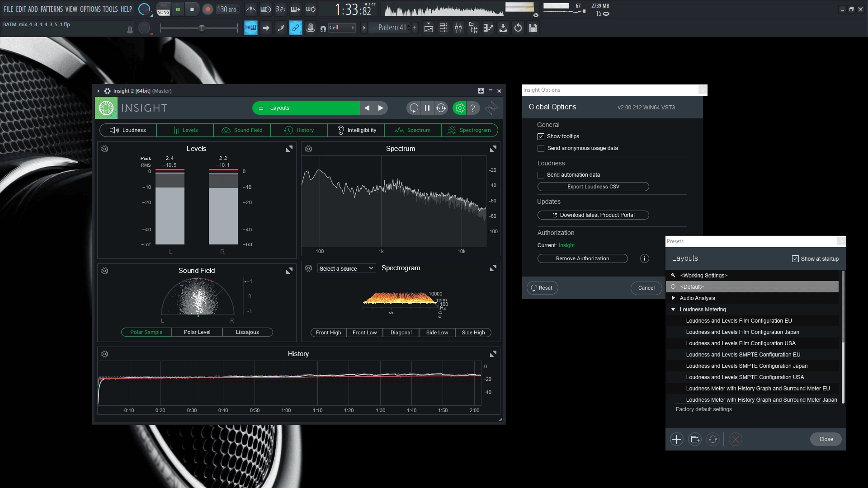This screenshot has height=488, width=868.
Task: Open the Spectrogram 'Select a source' dropdown
Action: click(346, 268)
